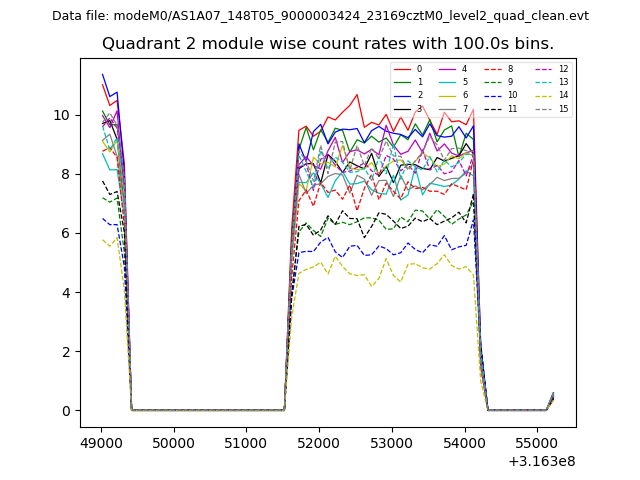
Task: Click the data file path text at top
Action: [320, 16]
